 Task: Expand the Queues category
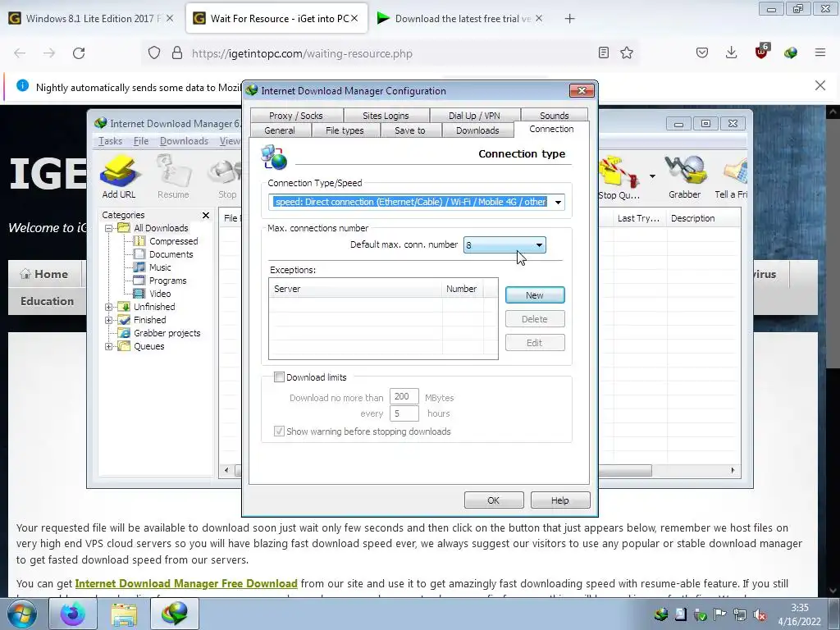pyautogui.click(x=109, y=346)
